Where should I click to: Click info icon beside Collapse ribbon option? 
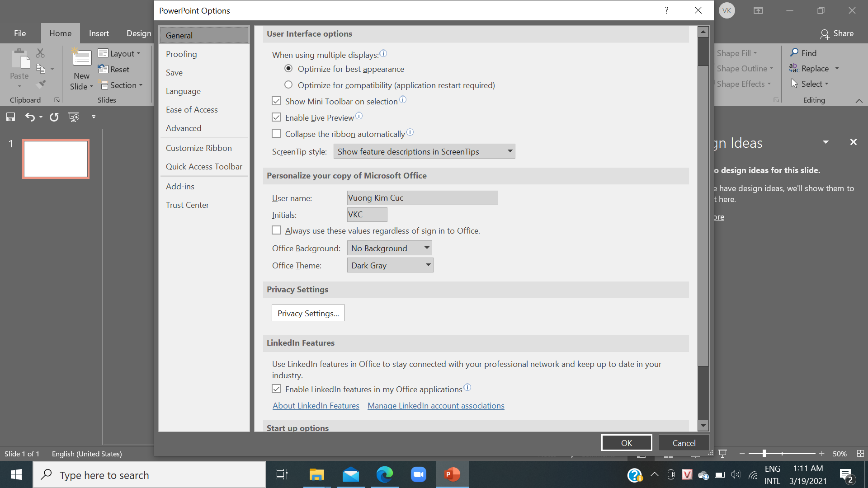(410, 132)
